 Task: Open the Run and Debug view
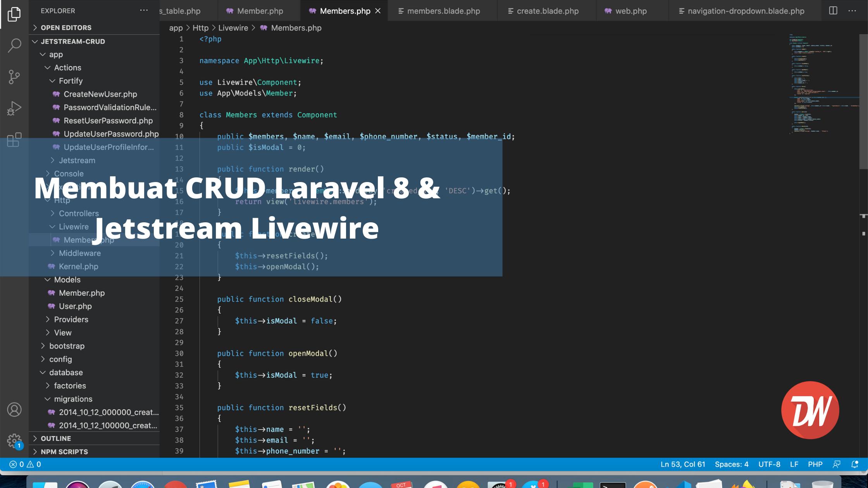[14, 108]
